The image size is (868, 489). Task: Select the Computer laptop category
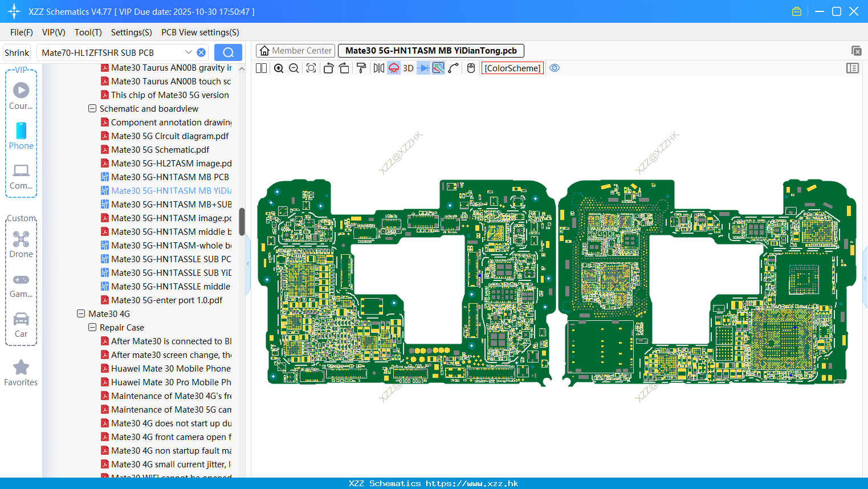tap(21, 176)
